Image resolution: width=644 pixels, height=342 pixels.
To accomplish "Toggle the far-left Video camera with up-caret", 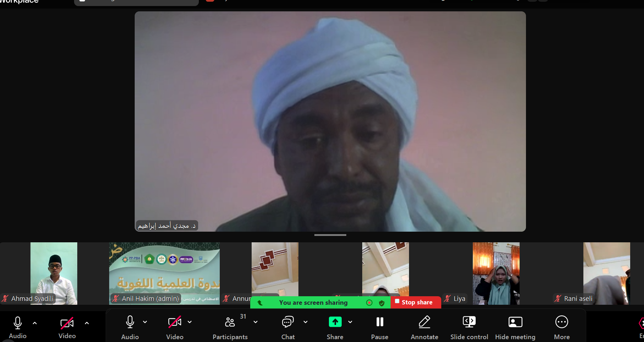I will [x=67, y=323].
